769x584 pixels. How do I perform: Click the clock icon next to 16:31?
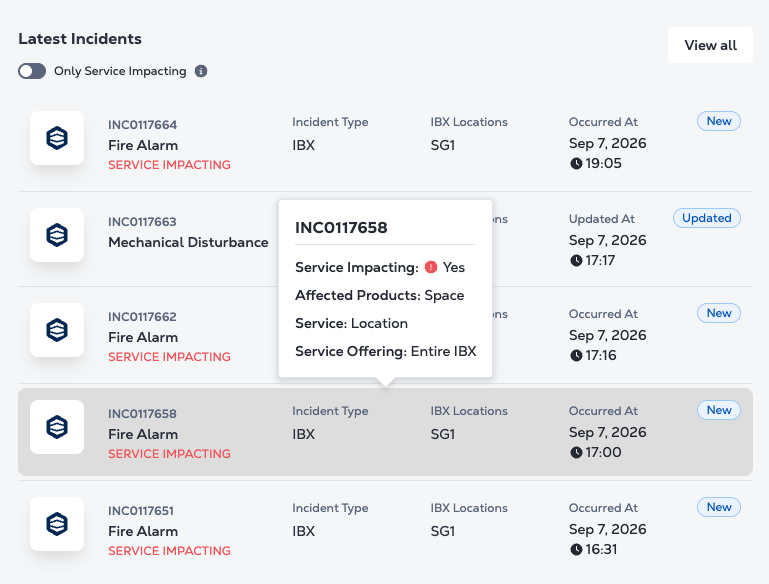point(576,550)
